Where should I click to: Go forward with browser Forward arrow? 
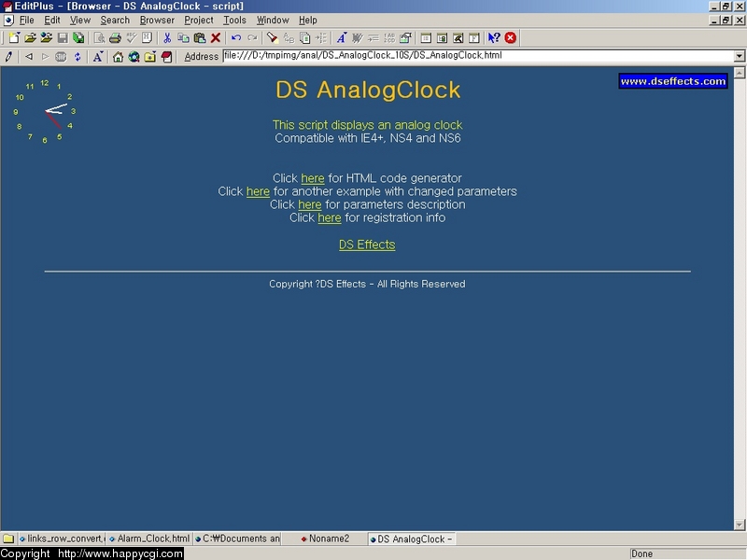coord(45,57)
